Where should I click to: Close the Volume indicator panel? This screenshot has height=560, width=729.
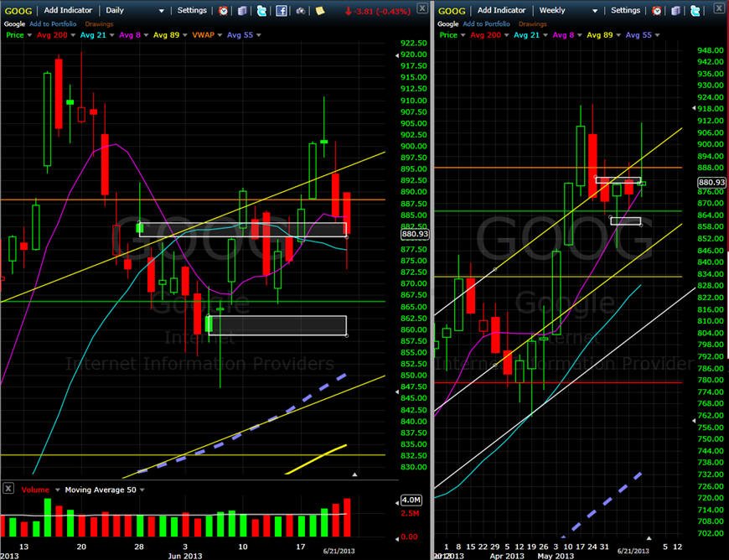coord(8,489)
